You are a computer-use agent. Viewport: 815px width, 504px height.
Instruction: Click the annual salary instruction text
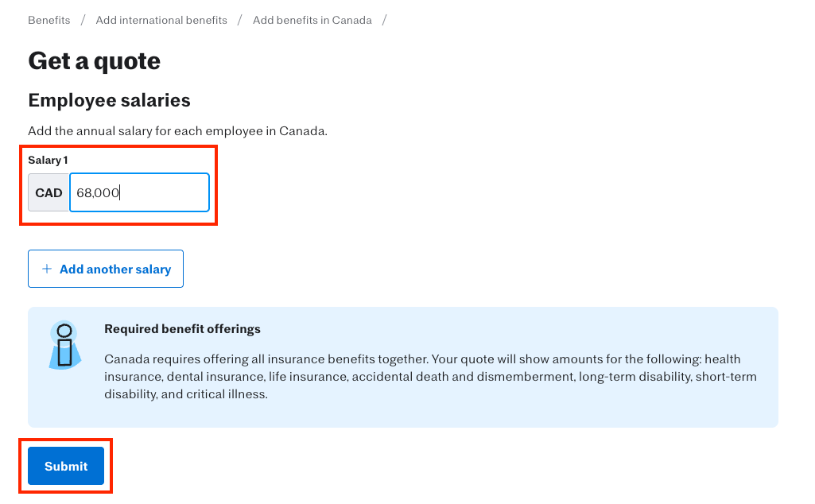click(177, 130)
